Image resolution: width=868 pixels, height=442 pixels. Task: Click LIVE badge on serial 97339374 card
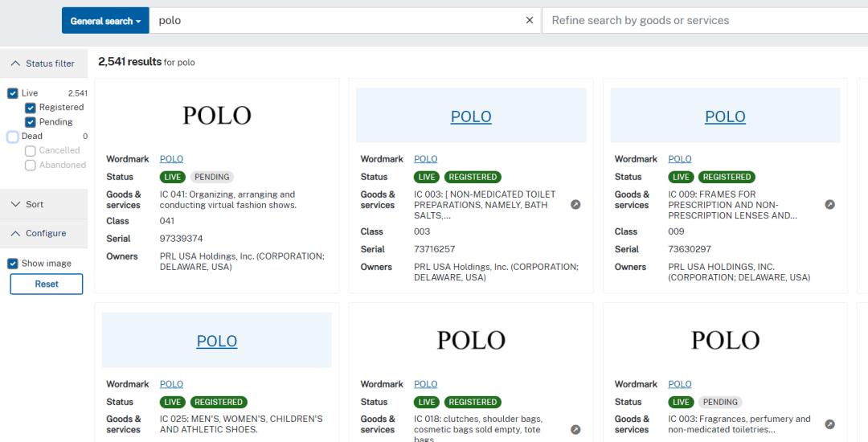click(173, 177)
